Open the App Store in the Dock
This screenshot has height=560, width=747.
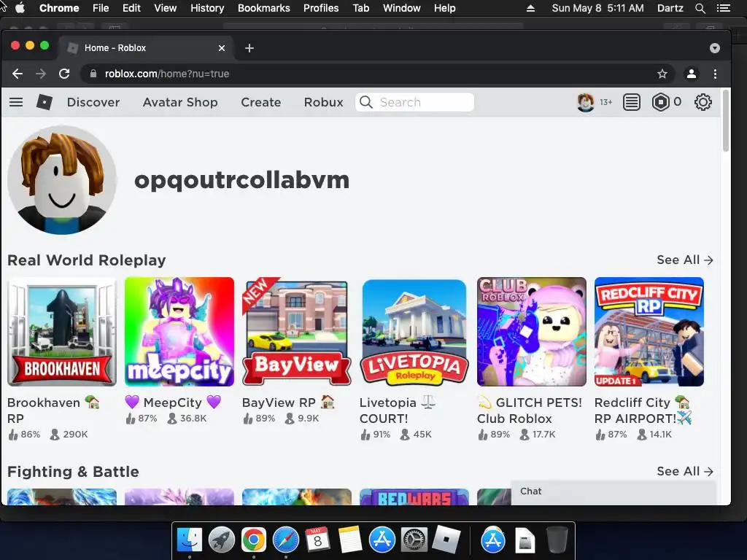[x=382, y=540]
